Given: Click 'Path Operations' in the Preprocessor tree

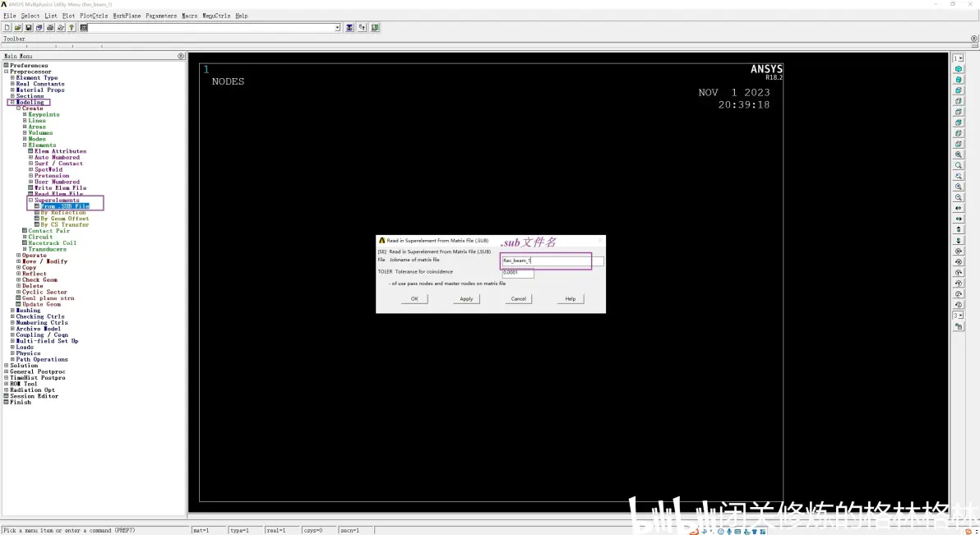Looking at the screenshot, I should tap(42, 359).
